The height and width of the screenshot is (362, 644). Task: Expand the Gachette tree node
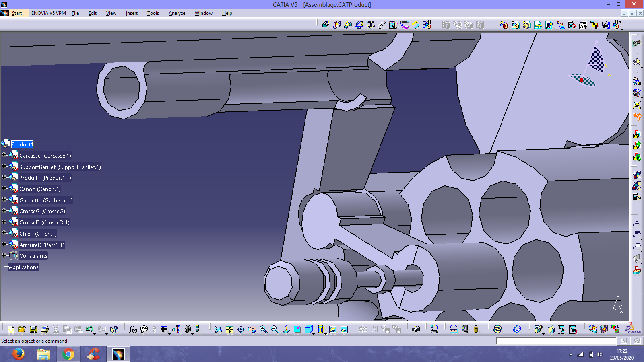tap(4, 200)
